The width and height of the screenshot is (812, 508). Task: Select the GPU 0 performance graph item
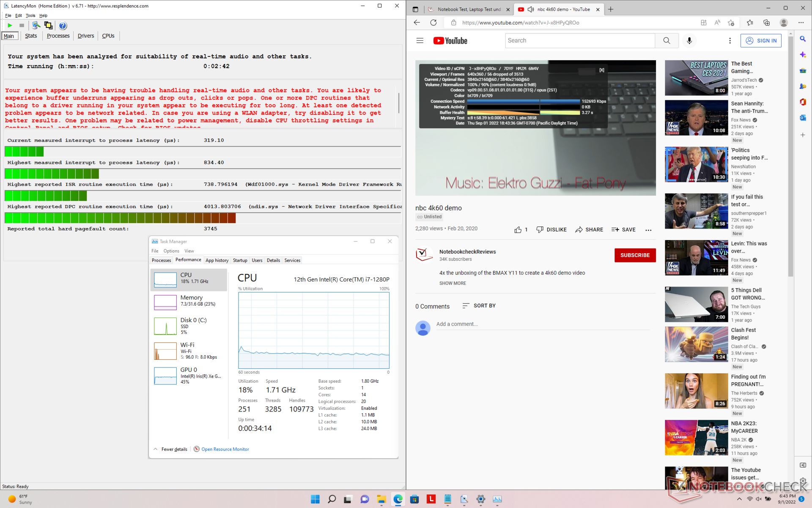[188, 375]
